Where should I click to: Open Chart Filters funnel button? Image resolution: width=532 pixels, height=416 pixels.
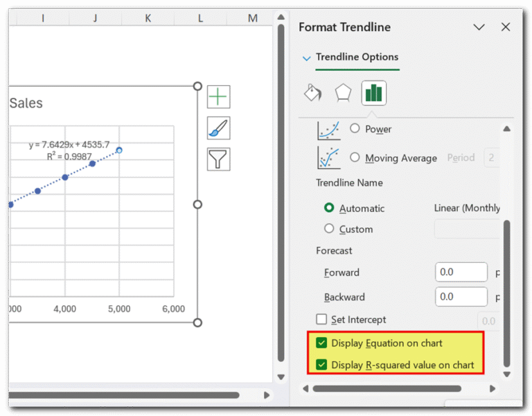pos(218,159)
